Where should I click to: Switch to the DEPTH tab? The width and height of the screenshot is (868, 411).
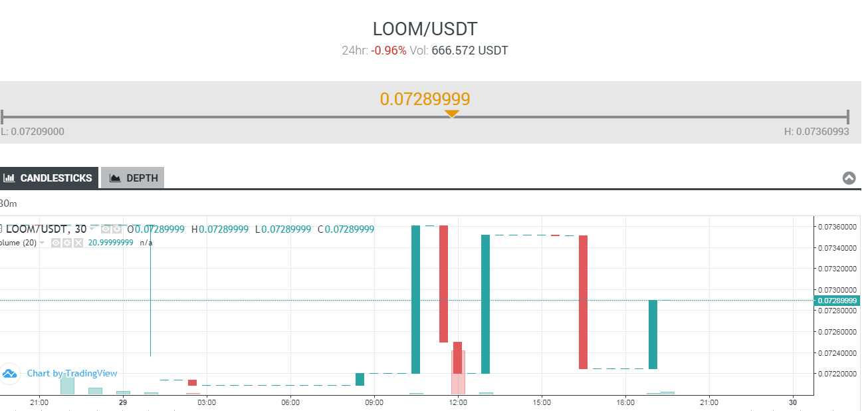[133, 178]
